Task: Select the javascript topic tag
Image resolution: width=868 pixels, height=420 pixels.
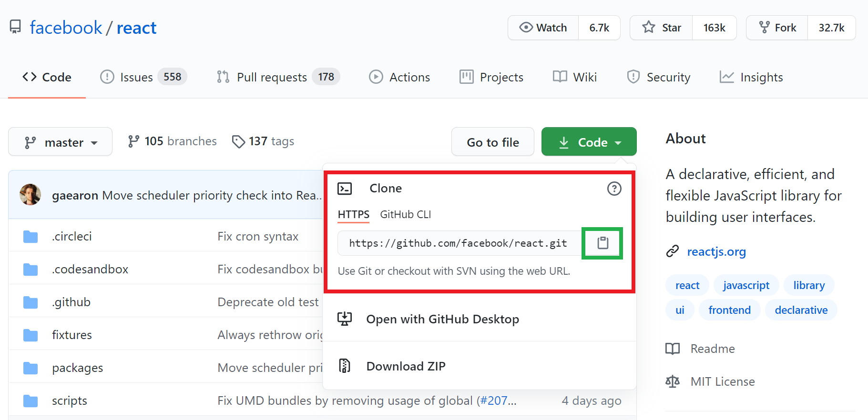Action: (x=746, y=285)
